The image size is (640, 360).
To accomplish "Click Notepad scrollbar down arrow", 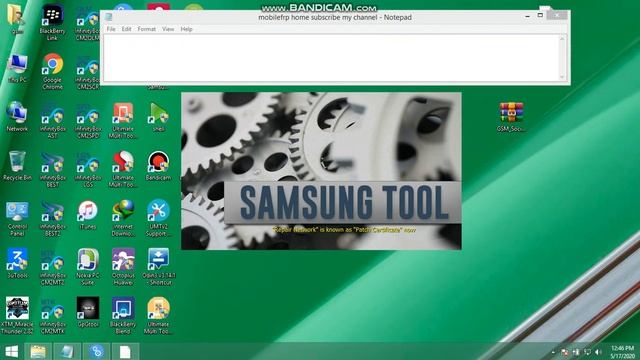I will point(562,77).
